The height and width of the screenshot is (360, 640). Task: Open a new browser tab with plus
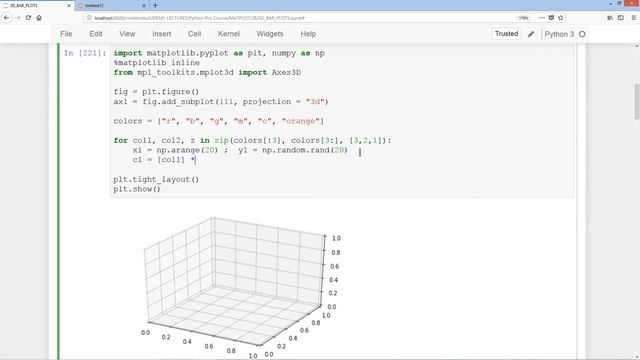(155, 6)
